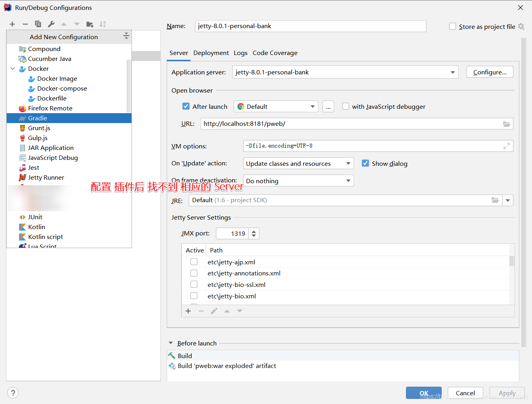Open gear settings next to Store as project file
Viewport: 532px width, 404px height.
tap(521, 27)
